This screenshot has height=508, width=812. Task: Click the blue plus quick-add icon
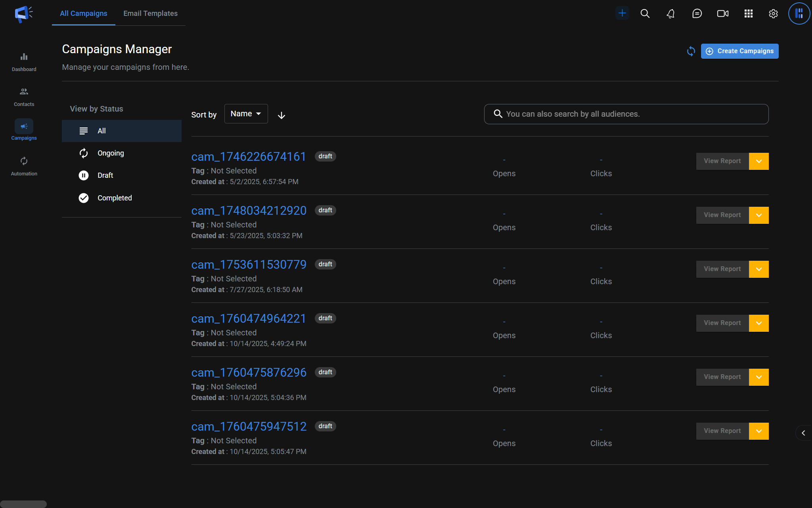pos(622,13)
